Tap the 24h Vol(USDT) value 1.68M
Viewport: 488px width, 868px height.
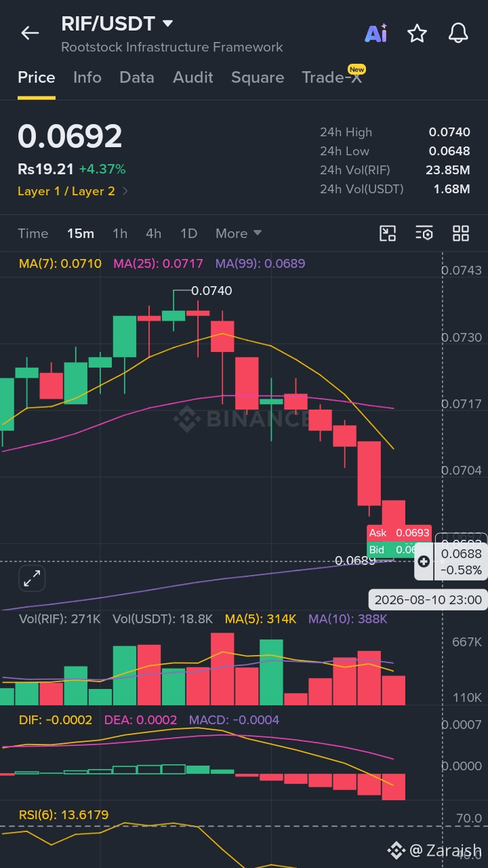pos(452,189)
